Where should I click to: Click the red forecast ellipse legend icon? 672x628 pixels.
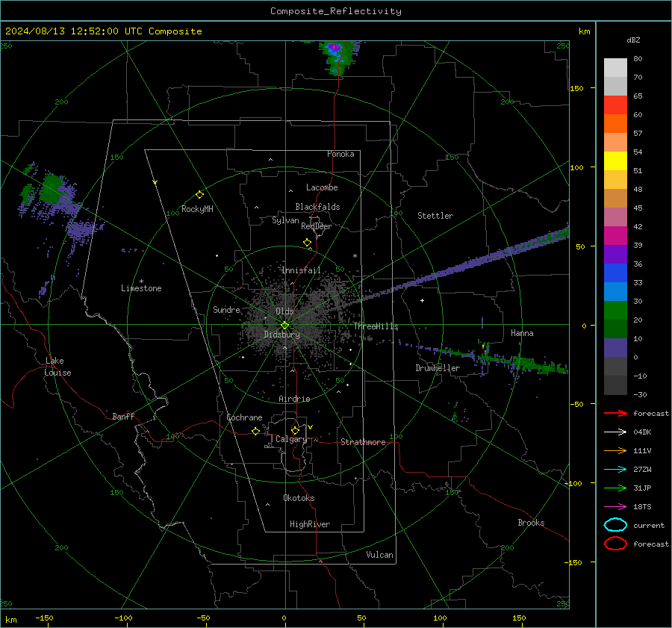[x=615, y=544]
